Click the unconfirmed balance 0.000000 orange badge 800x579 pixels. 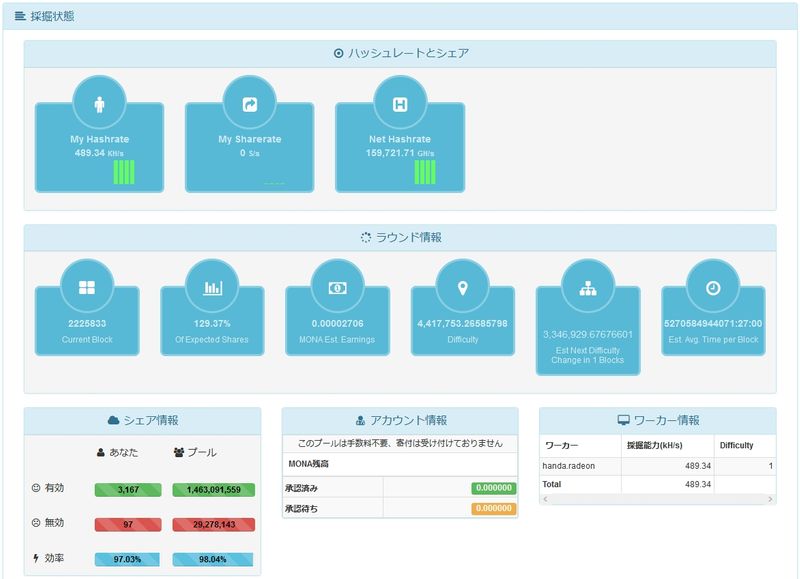pos(493,508)
